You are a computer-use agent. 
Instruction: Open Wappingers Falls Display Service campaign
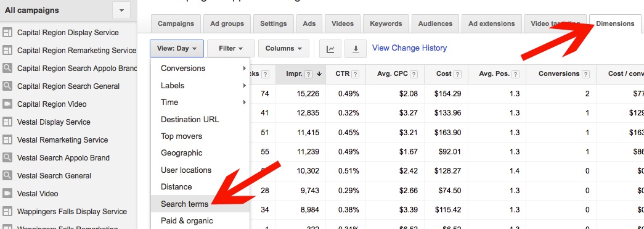(x=72, y=212)
